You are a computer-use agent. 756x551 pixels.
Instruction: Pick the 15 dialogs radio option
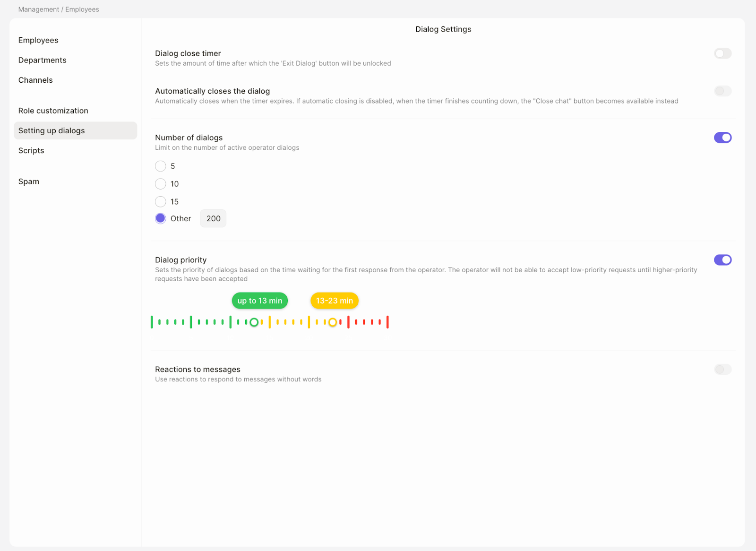pyautogui.click(x=161, y=202)
